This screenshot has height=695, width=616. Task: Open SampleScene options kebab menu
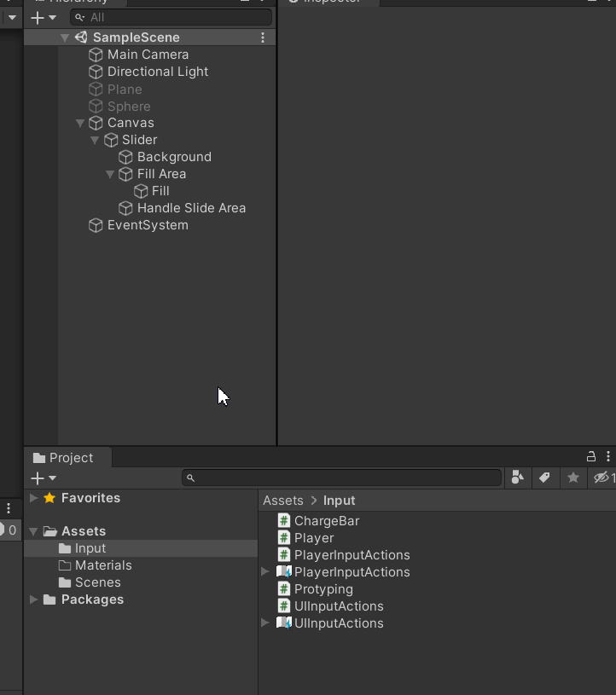pyautogui.click(x=263, y=38)
